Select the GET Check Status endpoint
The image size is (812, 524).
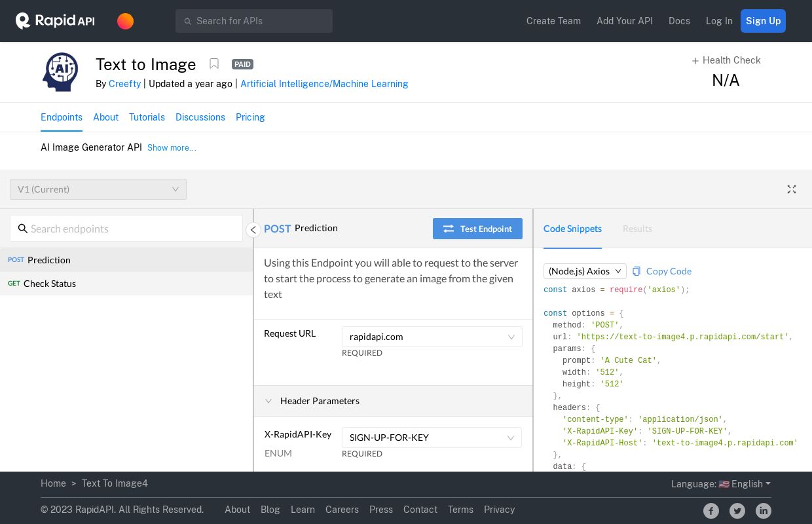coord(126,284)
